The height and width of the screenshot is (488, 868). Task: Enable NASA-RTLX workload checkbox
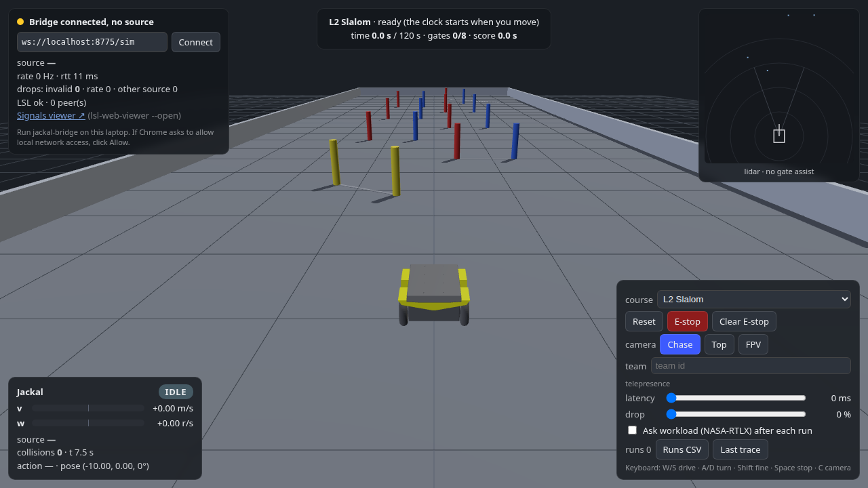point(633,430)
